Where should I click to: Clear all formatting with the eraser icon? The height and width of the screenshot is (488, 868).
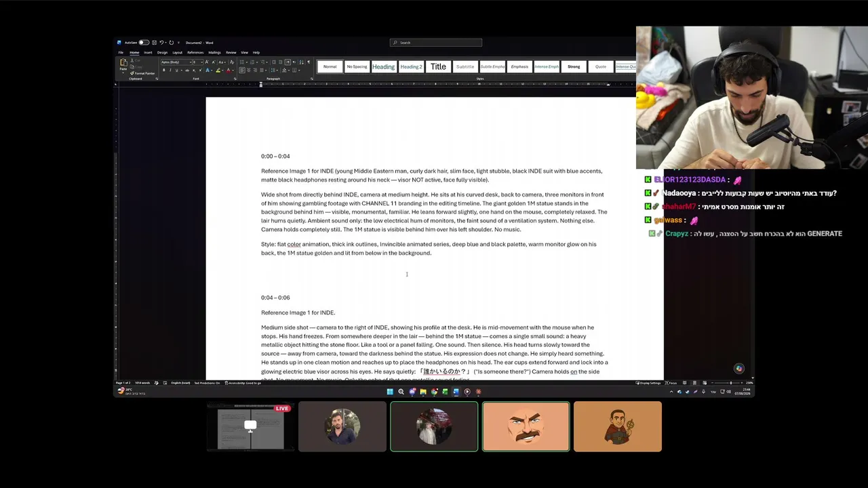pyautogui.click(x=232, y=62)
